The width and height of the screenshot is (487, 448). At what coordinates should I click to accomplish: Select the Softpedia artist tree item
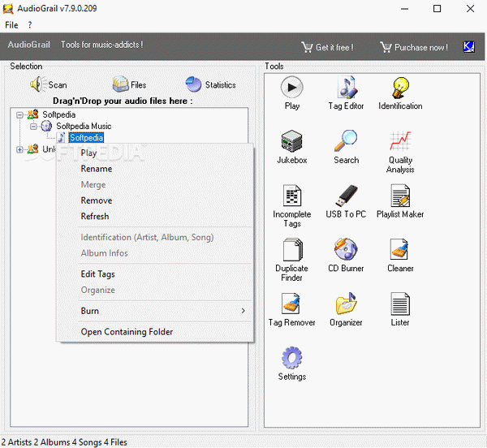click(58, 115)
